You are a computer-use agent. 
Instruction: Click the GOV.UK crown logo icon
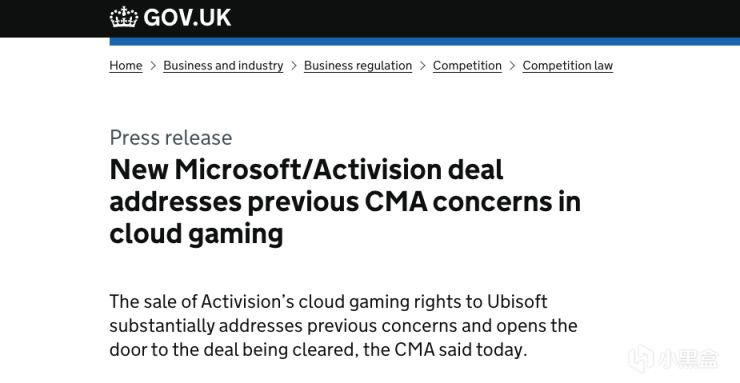(124, 17)
